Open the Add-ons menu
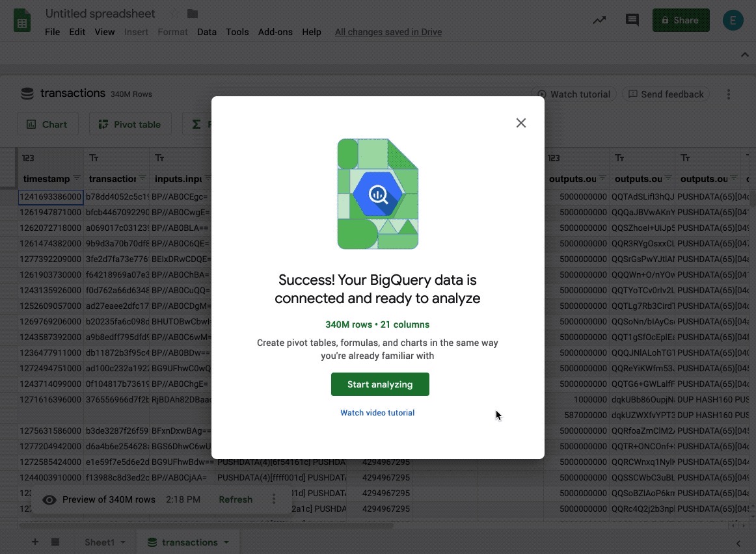This screenshot has width=756, height=554. (x=275, y=32)
